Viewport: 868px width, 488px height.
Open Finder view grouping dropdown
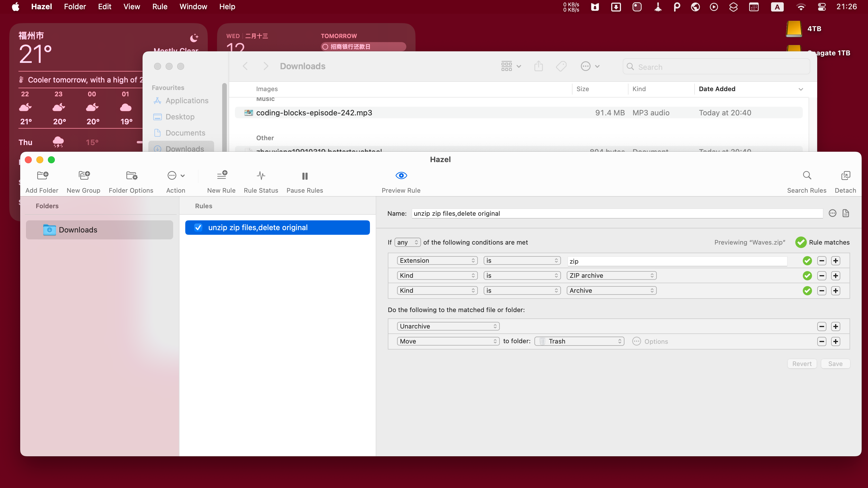click(x=511, y=66)
